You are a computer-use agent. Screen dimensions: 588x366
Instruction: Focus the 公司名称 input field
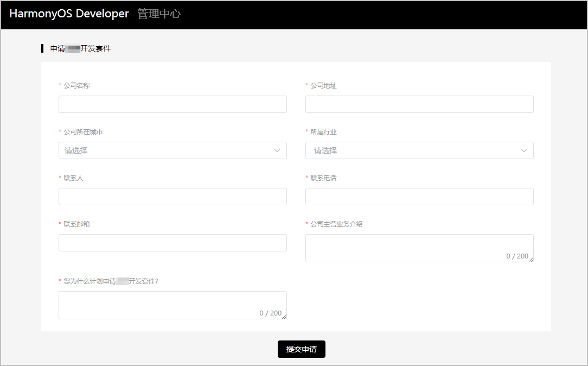coord(172,104)
